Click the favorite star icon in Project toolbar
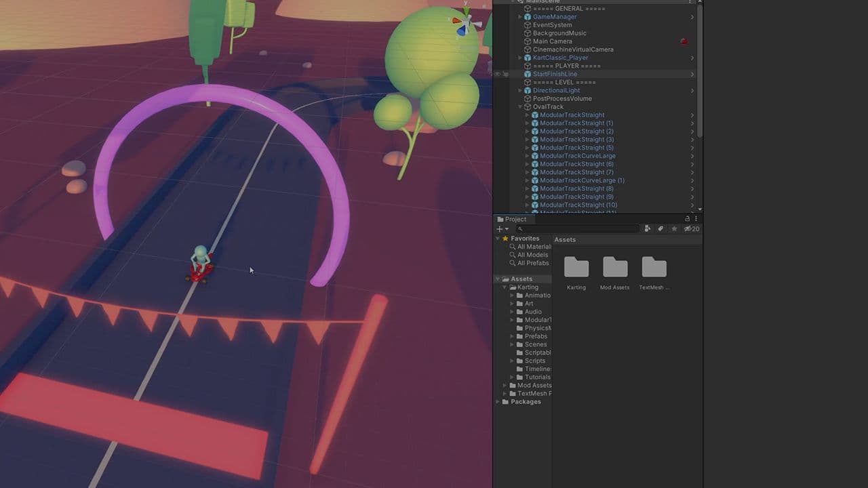 click(x=674, y=229)
